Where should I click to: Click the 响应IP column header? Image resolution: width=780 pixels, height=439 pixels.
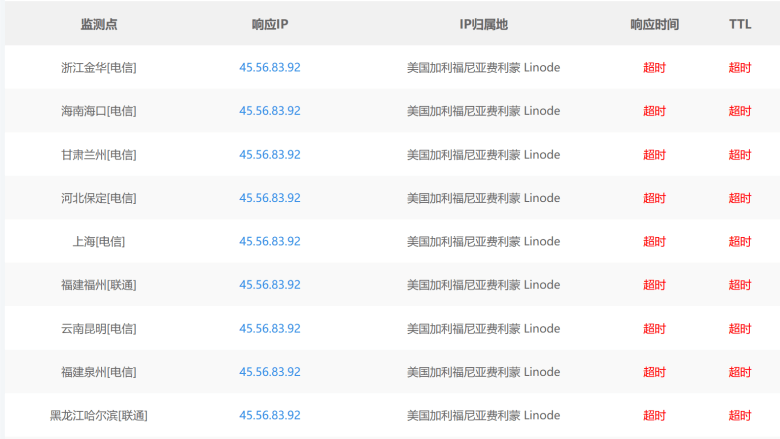click(x=270, y=24)
